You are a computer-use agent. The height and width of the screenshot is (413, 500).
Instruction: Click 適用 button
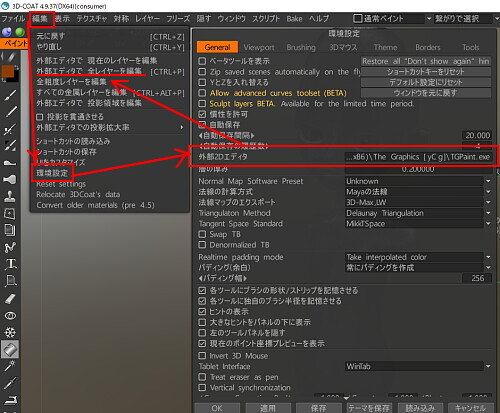click(268, 408)
